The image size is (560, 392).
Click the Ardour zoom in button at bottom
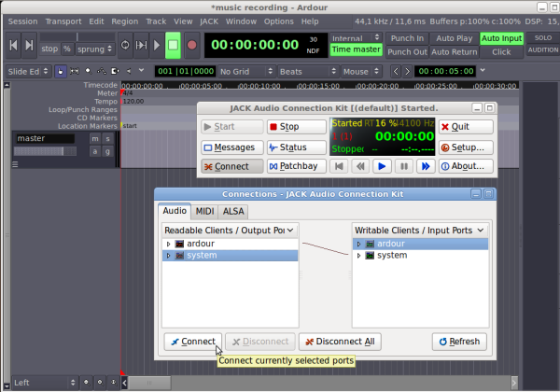(x=87, y=383)
